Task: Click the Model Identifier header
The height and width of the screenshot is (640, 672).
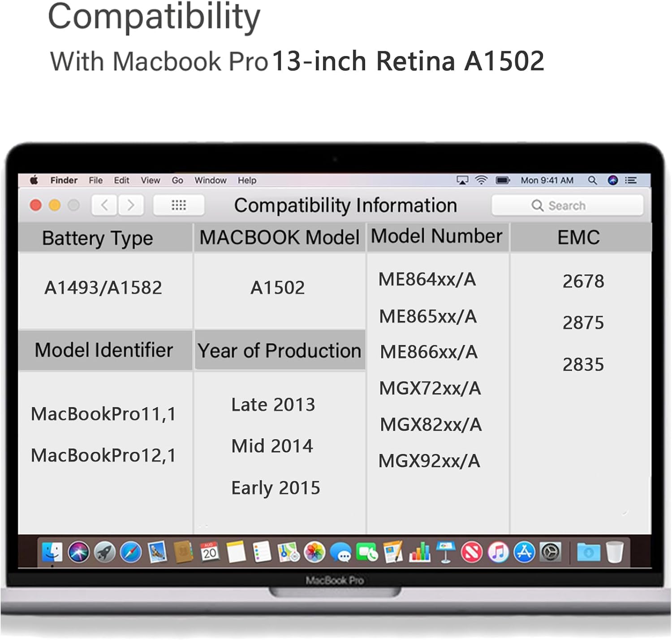Action: click(x=105, y=350)
